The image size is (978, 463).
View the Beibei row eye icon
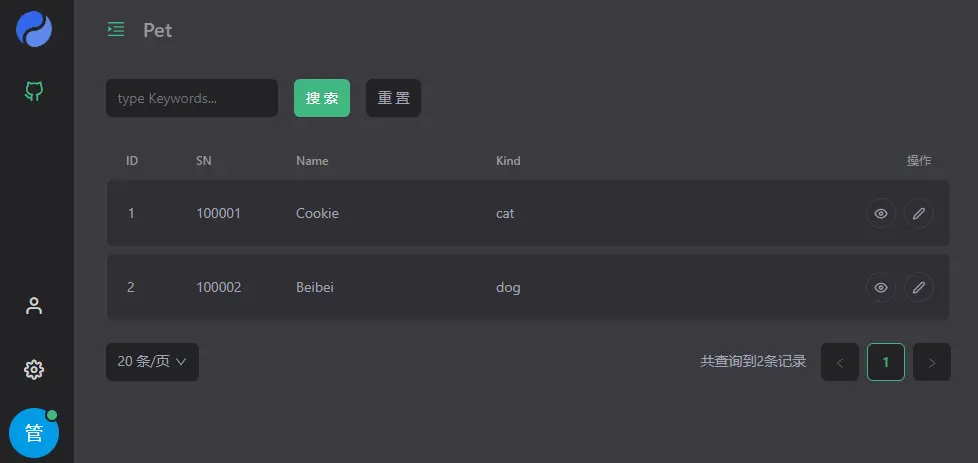881,287
